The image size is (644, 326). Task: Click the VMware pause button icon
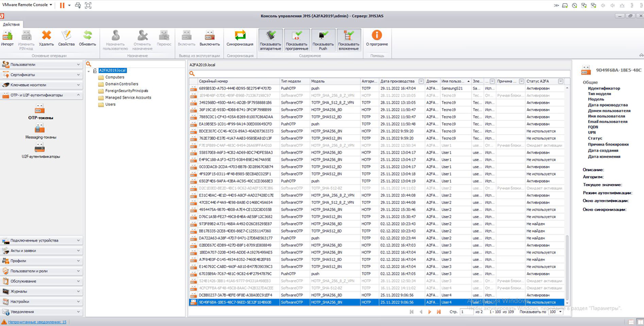[63, 5]
